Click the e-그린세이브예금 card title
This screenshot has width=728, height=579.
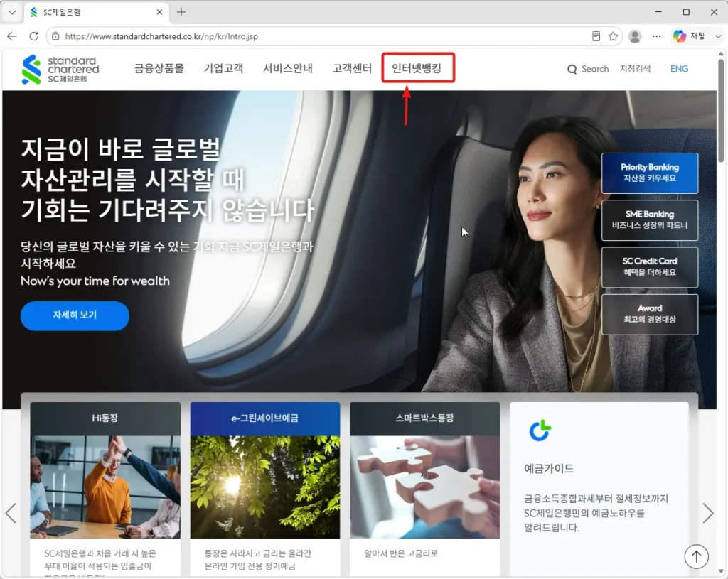point(264,418)
